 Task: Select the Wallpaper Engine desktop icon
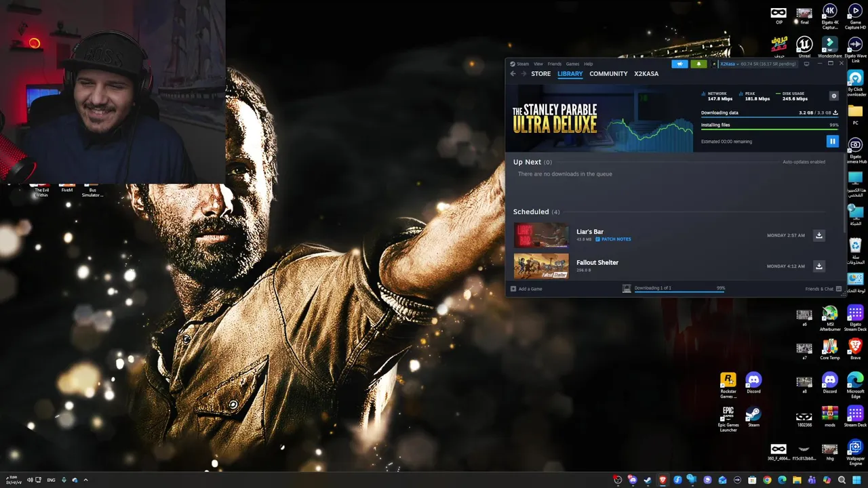[x=855, y=453]
